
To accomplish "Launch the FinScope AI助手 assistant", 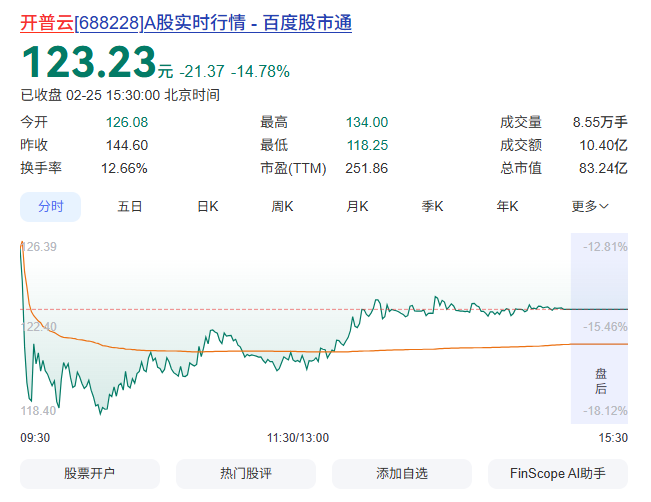I will [x=558, y=473].
